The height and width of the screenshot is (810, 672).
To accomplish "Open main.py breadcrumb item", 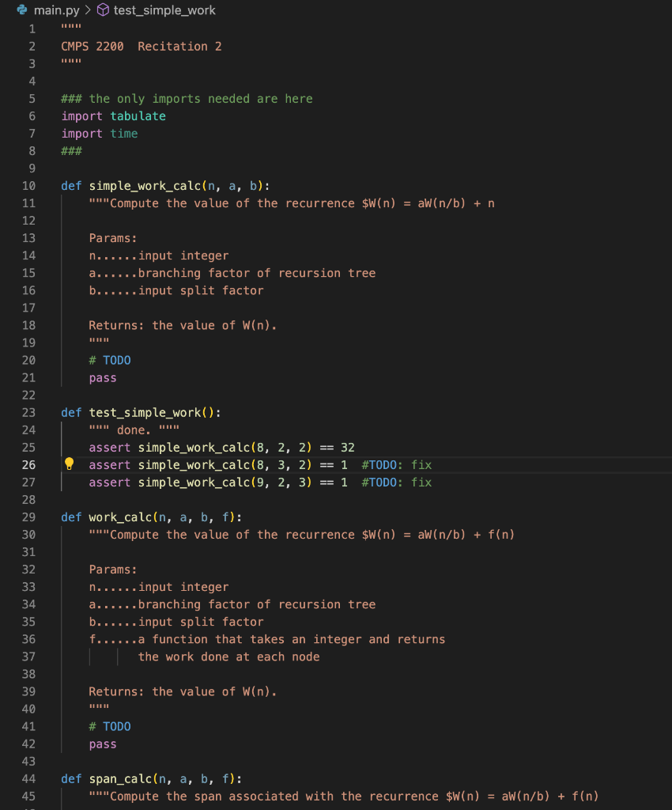I will click(56, 9).
